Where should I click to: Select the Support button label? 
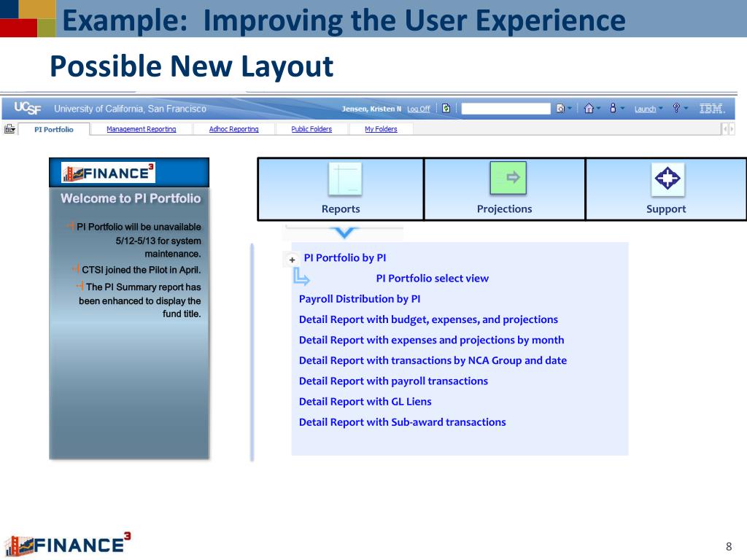666,209
